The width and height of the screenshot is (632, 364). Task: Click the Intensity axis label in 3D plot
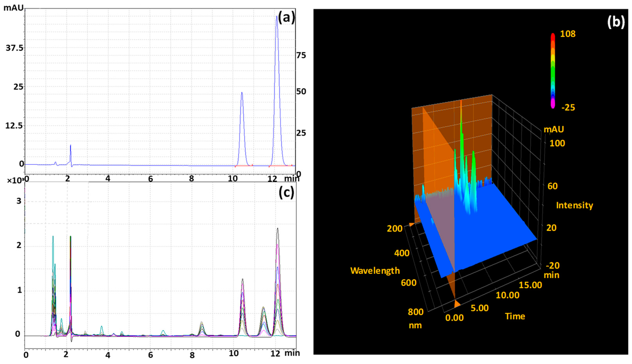coord(574,205)
